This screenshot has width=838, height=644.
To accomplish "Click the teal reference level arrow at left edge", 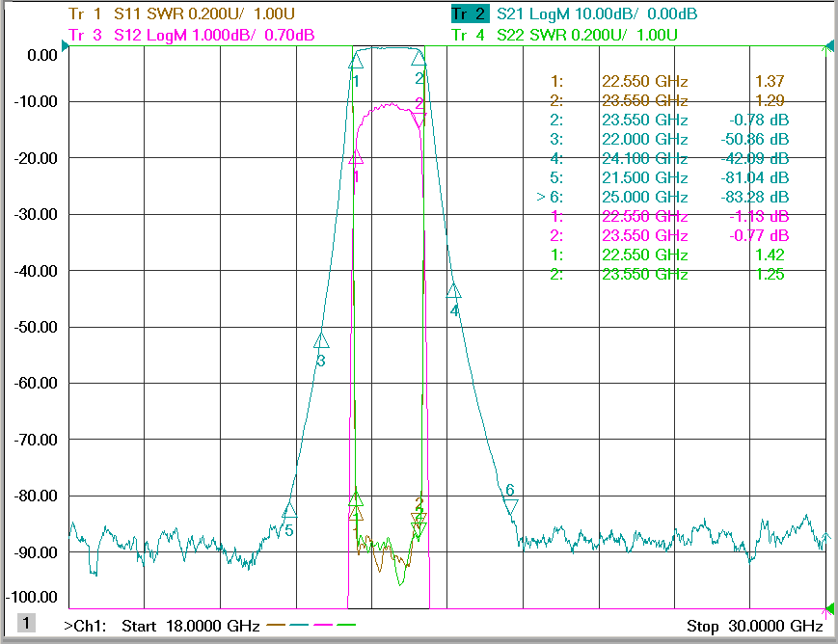I will tap(66, 46).
